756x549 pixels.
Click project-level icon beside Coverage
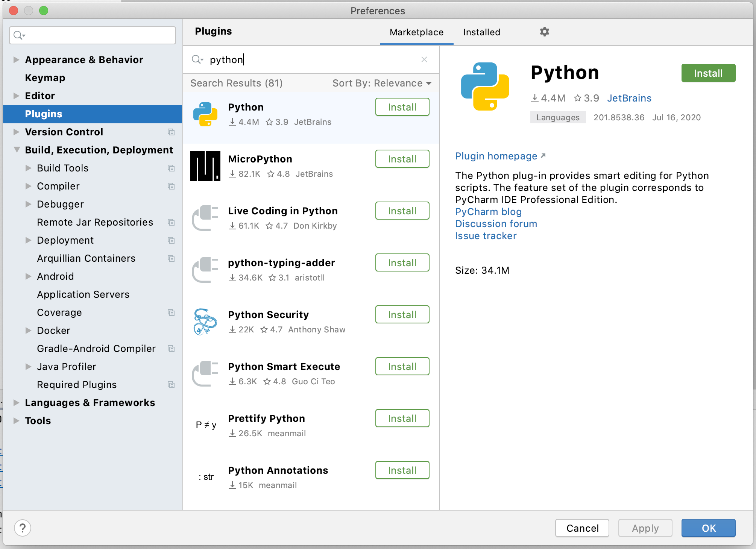pyautogui.click(x=171, y=312)
